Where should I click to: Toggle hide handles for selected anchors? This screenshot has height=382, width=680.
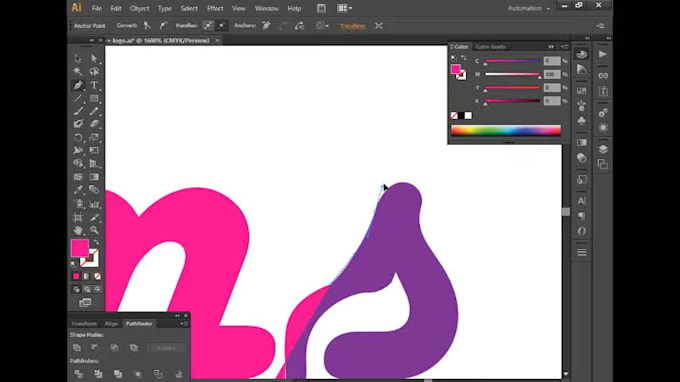pyautogui.click(x=222, y=26)
